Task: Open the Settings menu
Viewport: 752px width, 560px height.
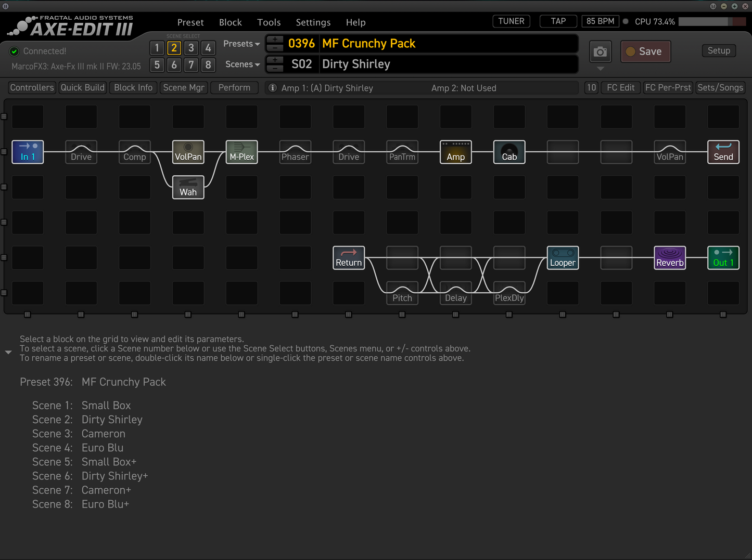Action: click(313, 22)
